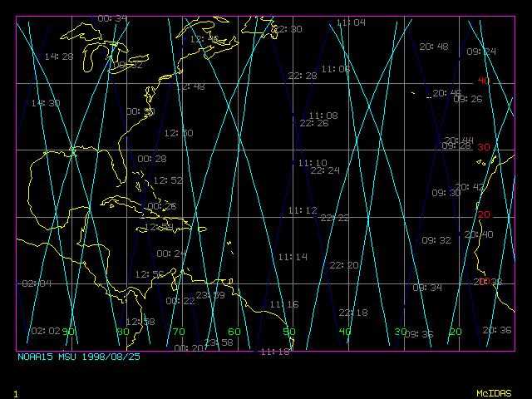Click the 22:24 time marker
Screen dimensions: 532x399
(x=325, y=170)
